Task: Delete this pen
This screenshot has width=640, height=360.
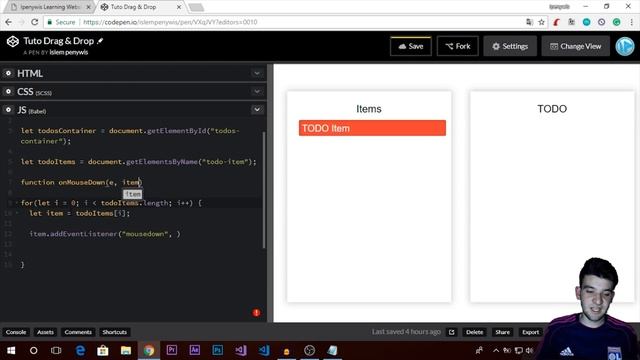Action: click(x=474, y=332)
